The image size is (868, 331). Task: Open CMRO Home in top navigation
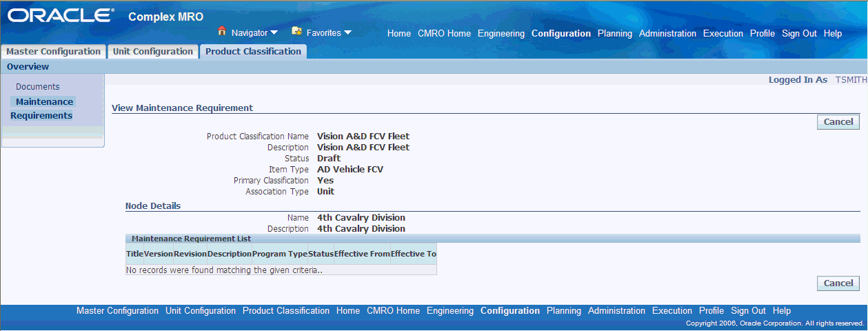444,34
